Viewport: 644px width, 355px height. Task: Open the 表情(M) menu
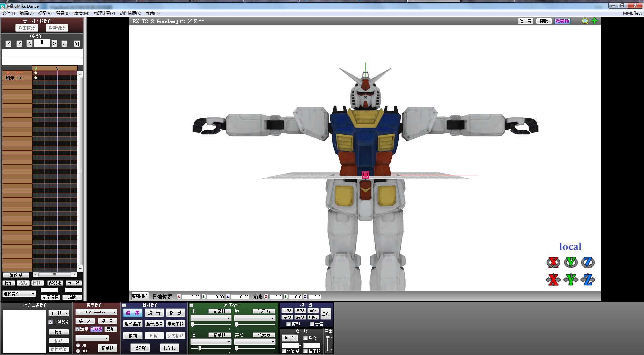[x=82, y=13]
